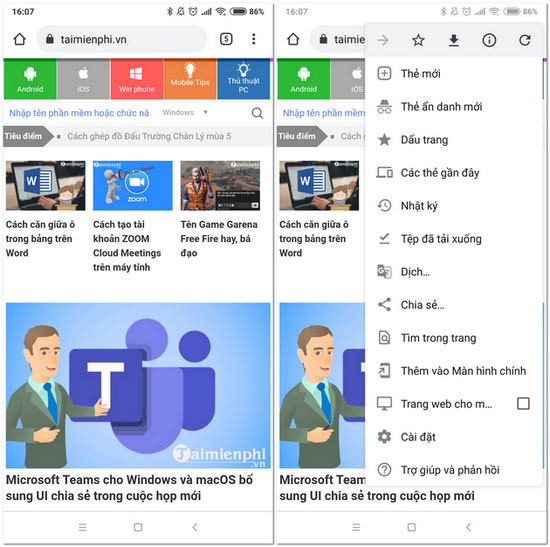Screen dimensions: 550x547
Task: Select Tìm trong trang menu item
Action: point(454,338)
